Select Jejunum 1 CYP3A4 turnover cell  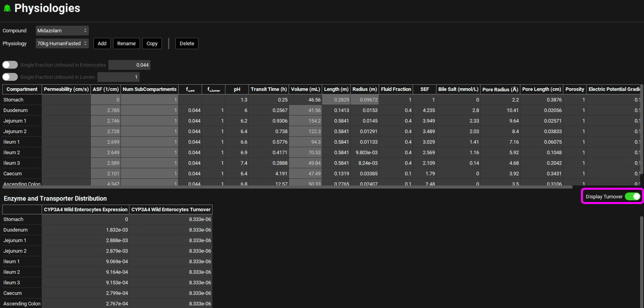coord(170,240)
